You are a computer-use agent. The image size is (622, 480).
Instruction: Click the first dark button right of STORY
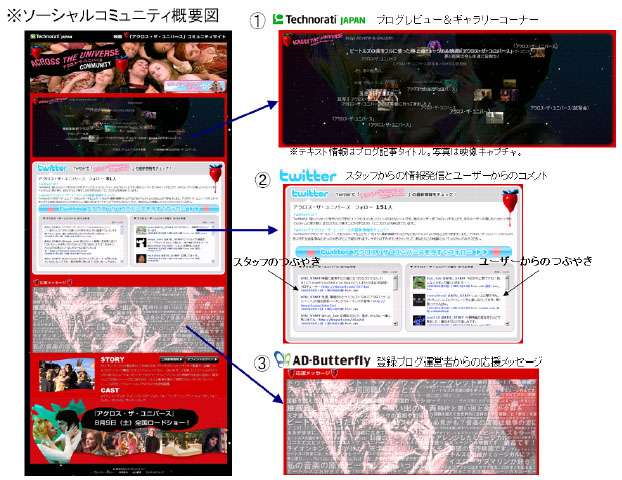coord(171,359)
